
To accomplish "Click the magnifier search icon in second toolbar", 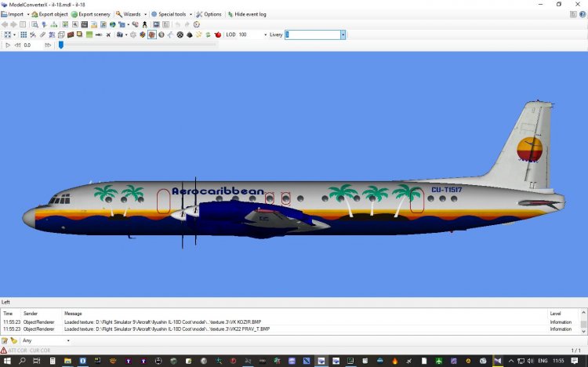I will click(34, 24).
